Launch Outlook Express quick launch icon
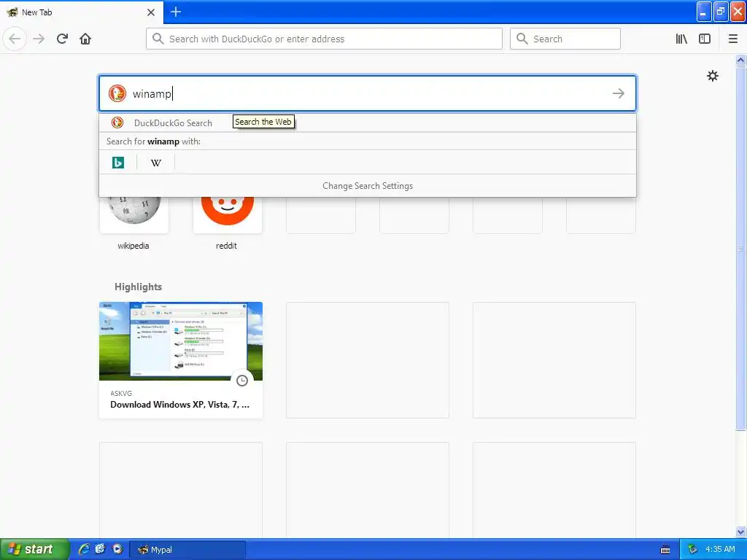 pos(100,549)
